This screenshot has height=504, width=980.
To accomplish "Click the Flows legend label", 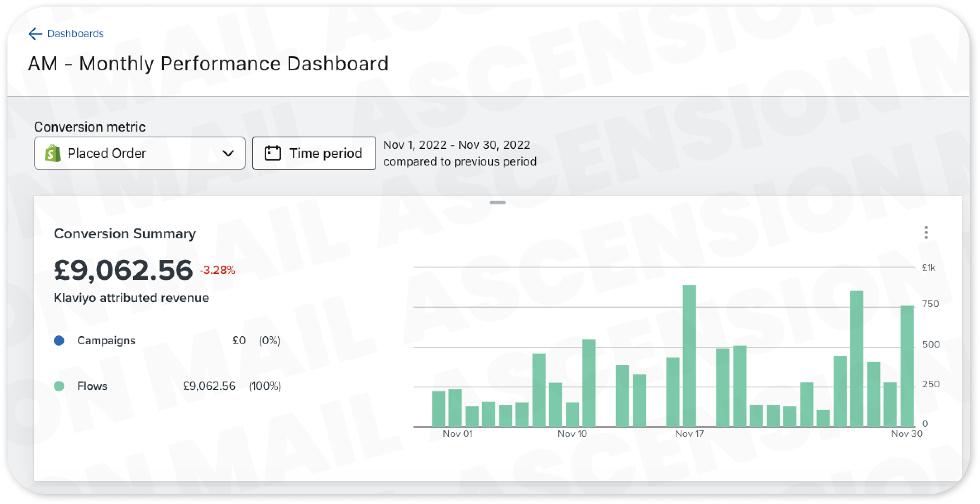I will (x=92, y=386).
